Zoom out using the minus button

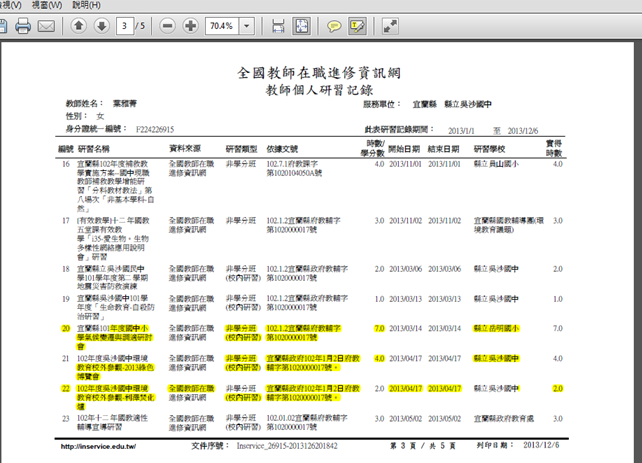pos(166,25)
